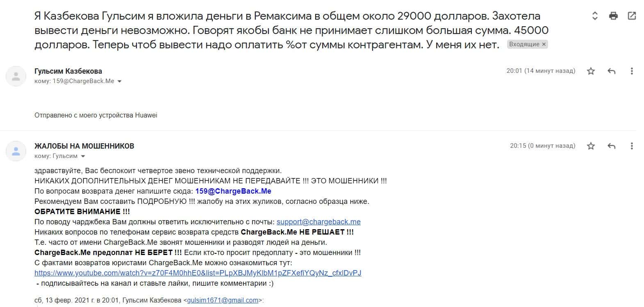The image size is (644, 307).
Task: Open the YouTube playlist link
Action: [x=198, y=273]
